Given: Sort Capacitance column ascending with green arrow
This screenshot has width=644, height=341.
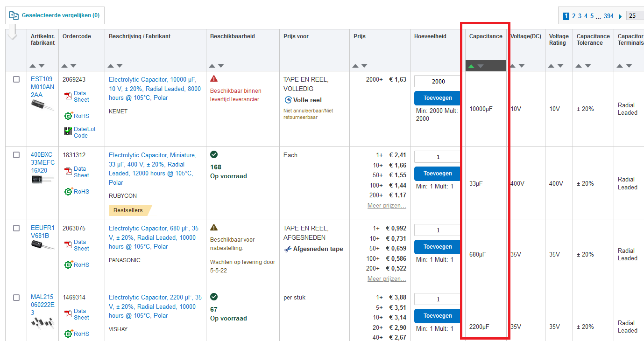Looking at the screenshot, I should pyautogui.click(x=471, y=66).
